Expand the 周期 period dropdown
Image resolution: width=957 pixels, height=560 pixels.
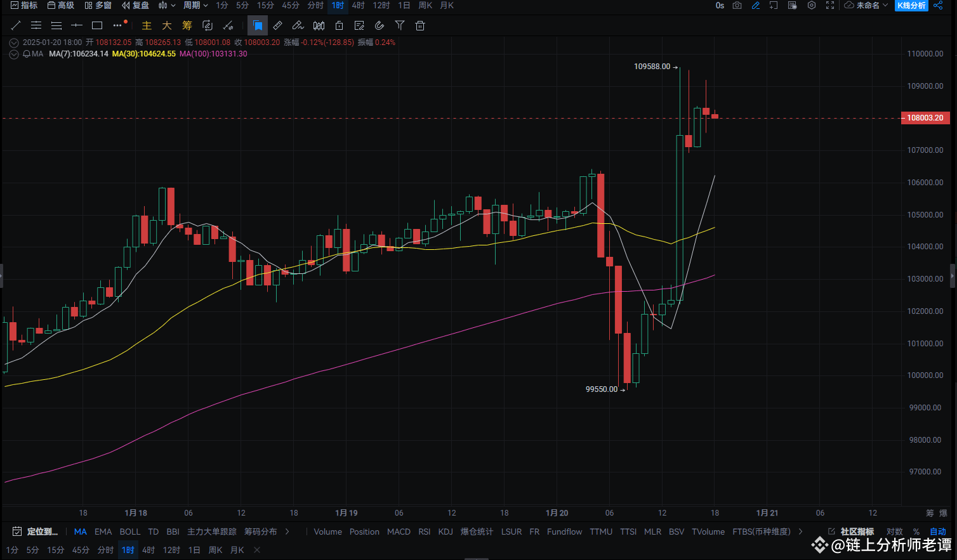point(195,5)
